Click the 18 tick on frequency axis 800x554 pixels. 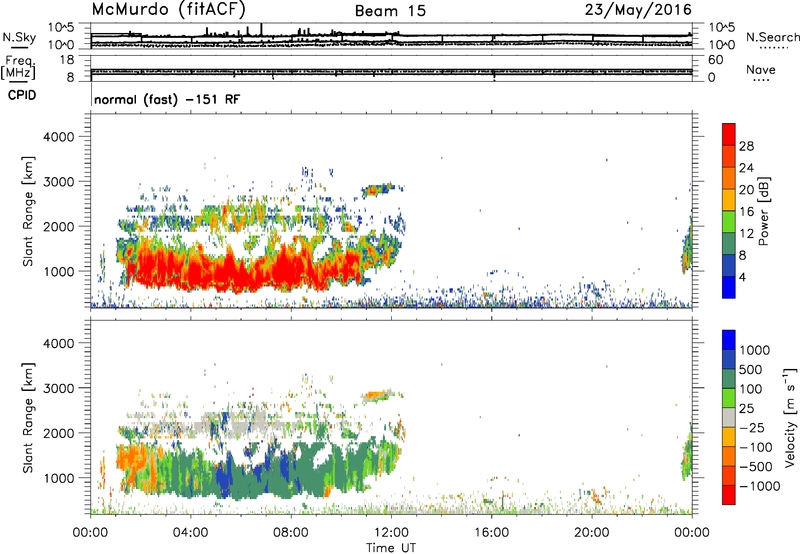[67, 60]
